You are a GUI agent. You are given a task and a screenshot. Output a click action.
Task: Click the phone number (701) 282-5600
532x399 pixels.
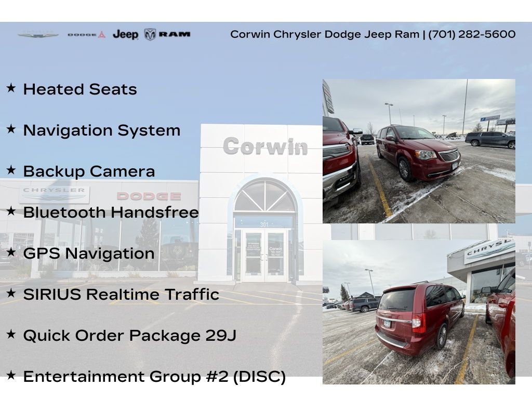click(472, 34)
